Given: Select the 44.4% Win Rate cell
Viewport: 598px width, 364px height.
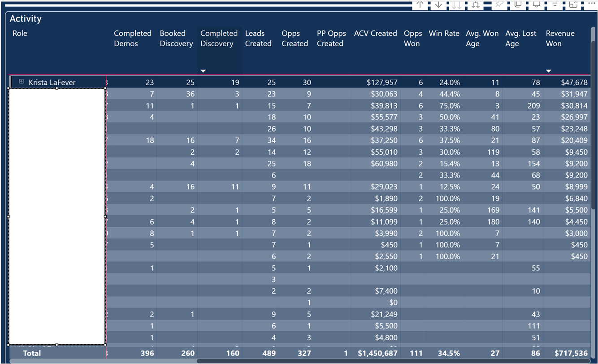Looking at the screenshot, I should 450,94.
